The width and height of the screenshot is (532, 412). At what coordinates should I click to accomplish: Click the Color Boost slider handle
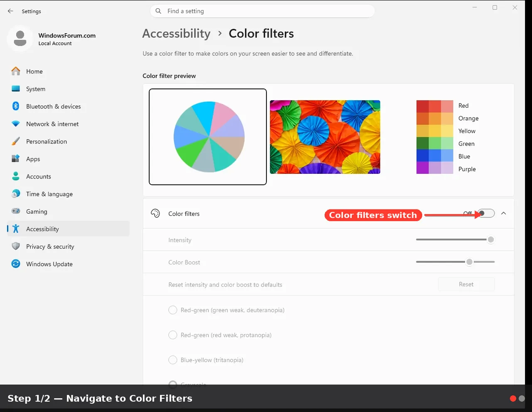[469, 262]
